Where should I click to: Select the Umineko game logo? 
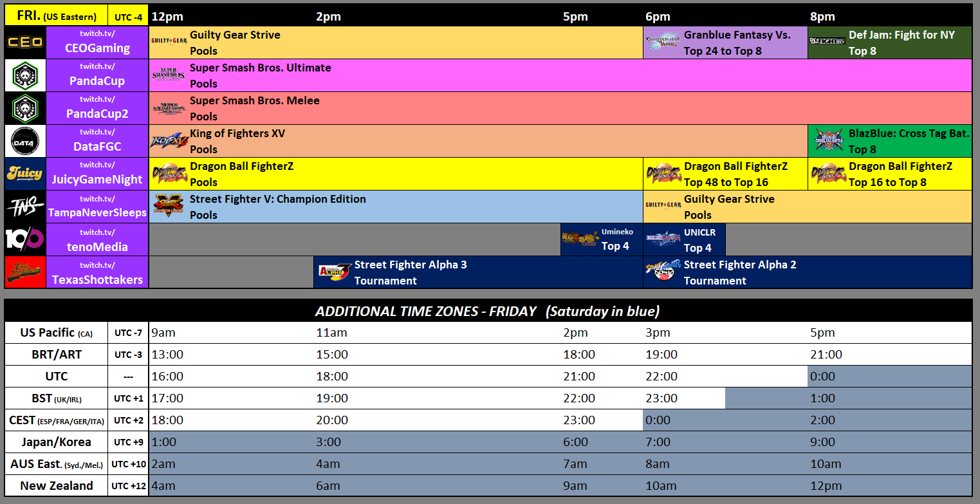click(x=580, y=239)
